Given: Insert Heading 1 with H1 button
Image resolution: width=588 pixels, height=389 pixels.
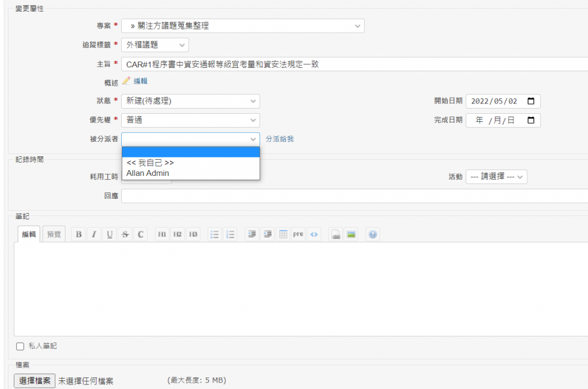Looking at the screenshot, I should point(162,234).
